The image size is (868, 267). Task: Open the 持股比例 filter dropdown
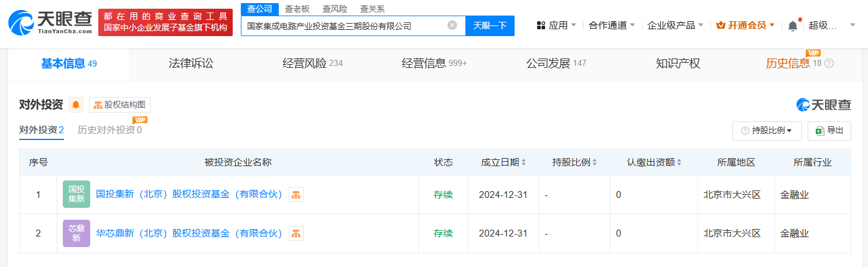(766, 131)
